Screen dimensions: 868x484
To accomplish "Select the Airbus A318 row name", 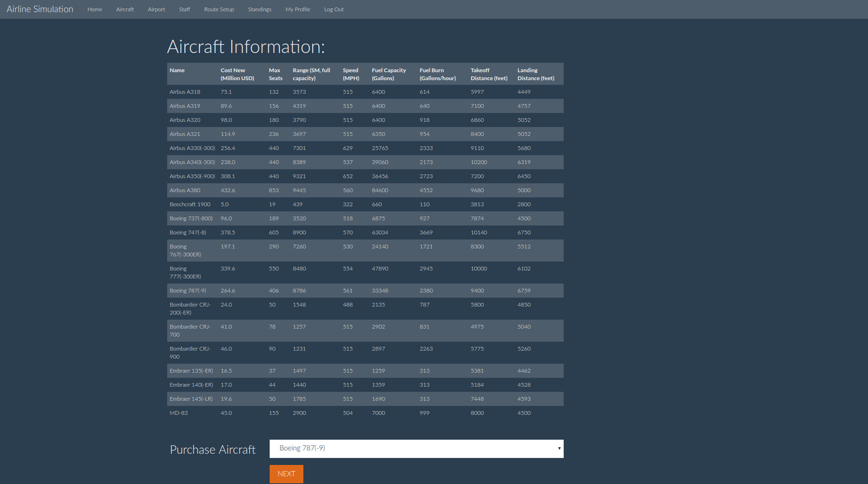I will [x=185, y=92].
